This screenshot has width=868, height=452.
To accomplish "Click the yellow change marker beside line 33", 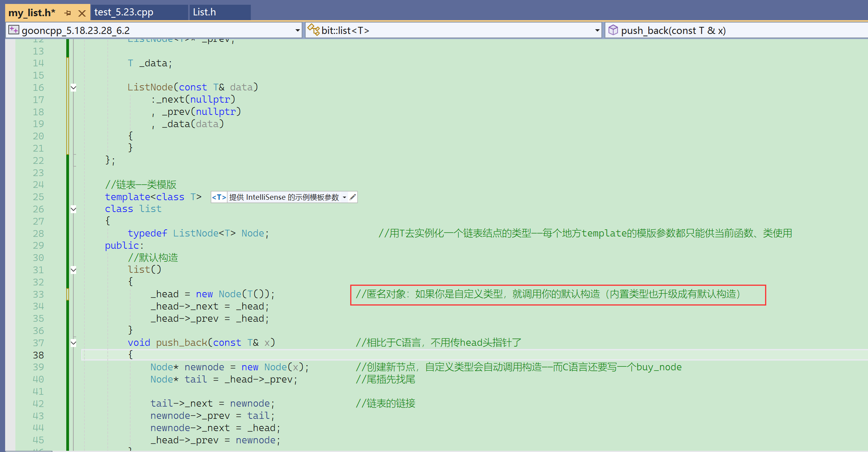I will [x=68, y=294].
